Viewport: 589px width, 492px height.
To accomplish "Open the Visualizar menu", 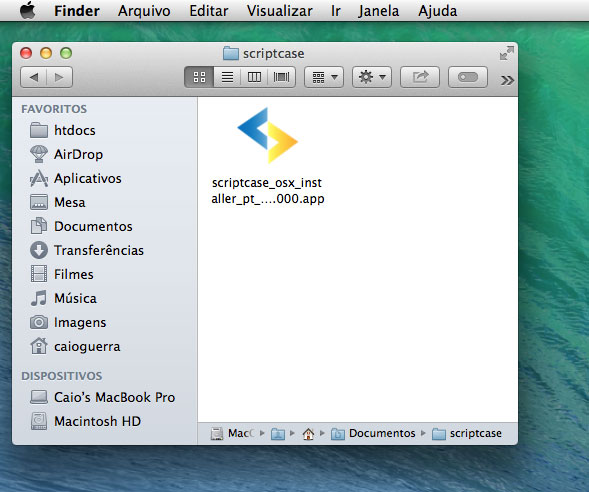I will [x=279, y=11].
